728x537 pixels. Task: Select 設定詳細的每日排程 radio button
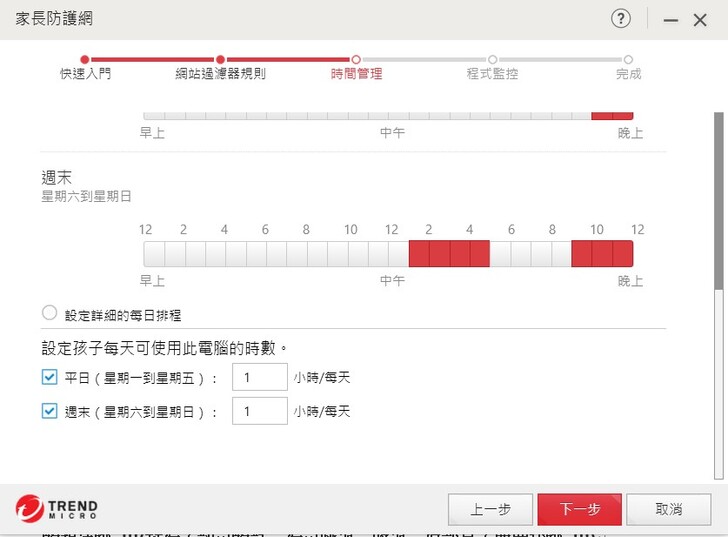(x=49, y=313)
